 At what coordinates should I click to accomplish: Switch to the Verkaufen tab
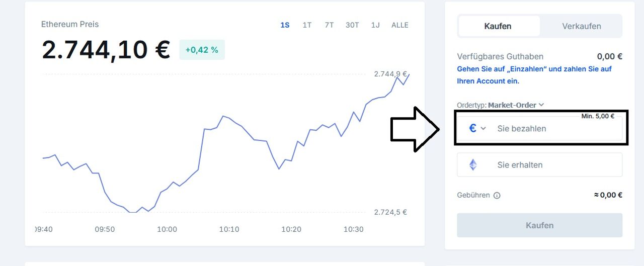click(582, 26)
